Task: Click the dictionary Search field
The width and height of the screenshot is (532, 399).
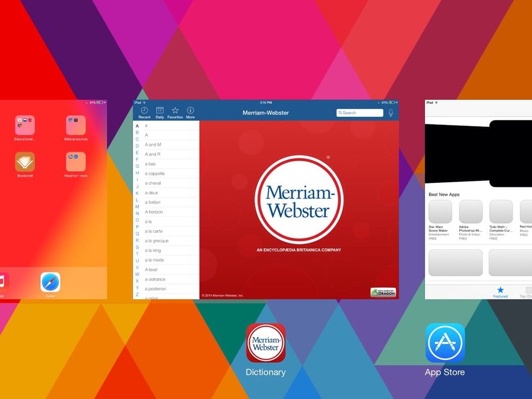Action: click(x=360, y=113)
